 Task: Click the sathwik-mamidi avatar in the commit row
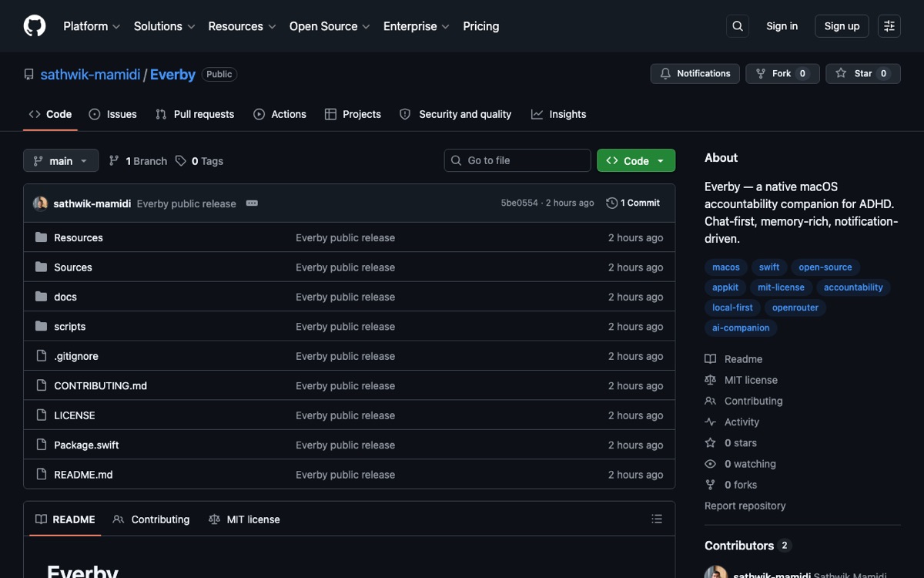[40, 203]
